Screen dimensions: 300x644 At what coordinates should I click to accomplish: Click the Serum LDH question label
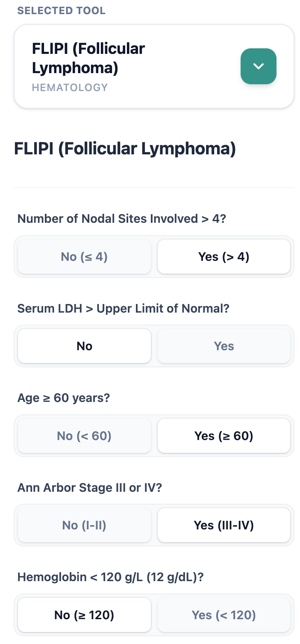coord(124,308)
